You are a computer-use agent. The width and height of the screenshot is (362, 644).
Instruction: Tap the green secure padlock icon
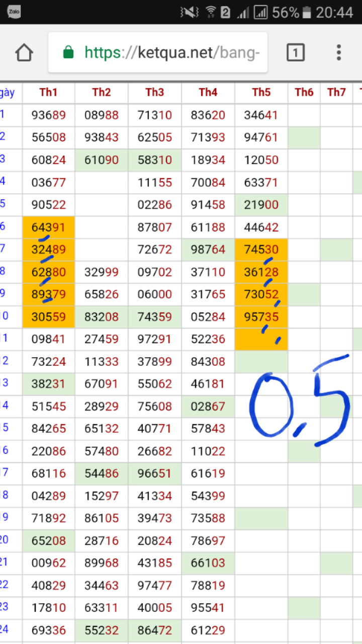coord(68,52)
